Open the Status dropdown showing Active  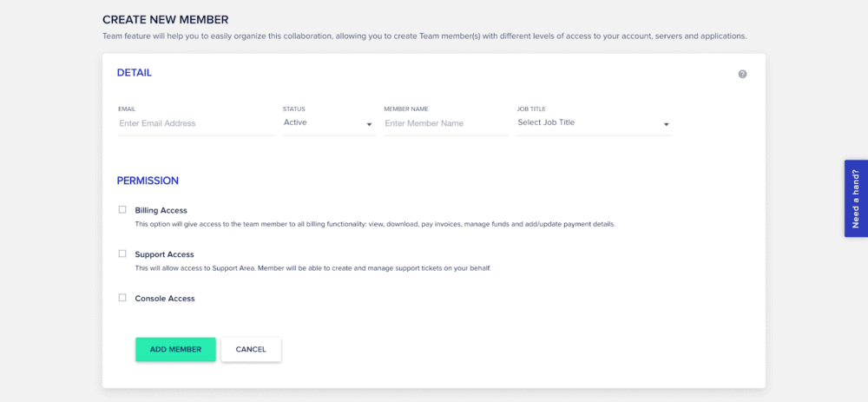click(323, 123)
